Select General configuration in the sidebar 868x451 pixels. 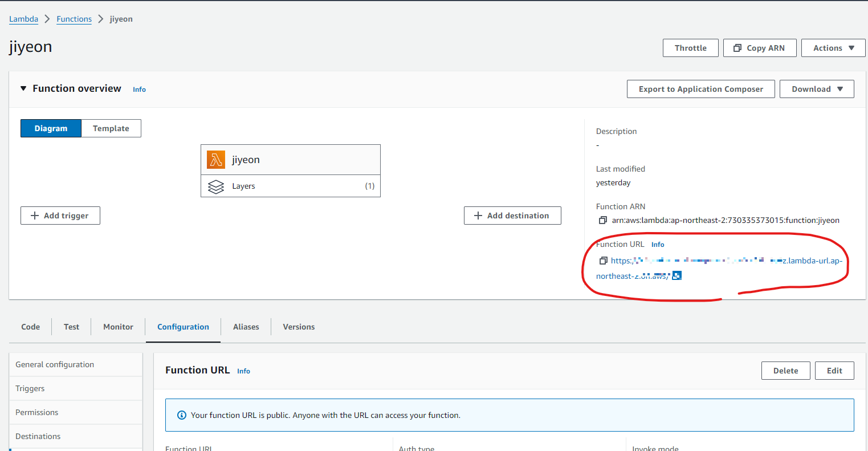point(76,364)
